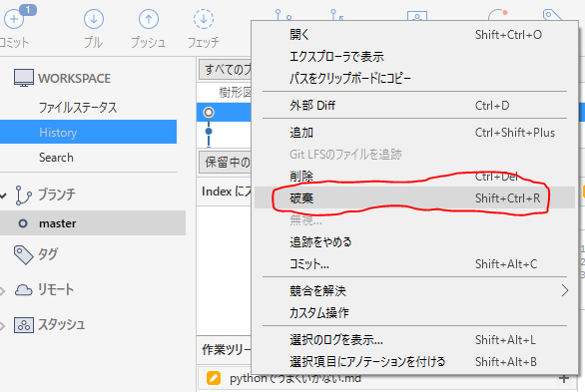Choose 追跡をやめる menu item

415,241
